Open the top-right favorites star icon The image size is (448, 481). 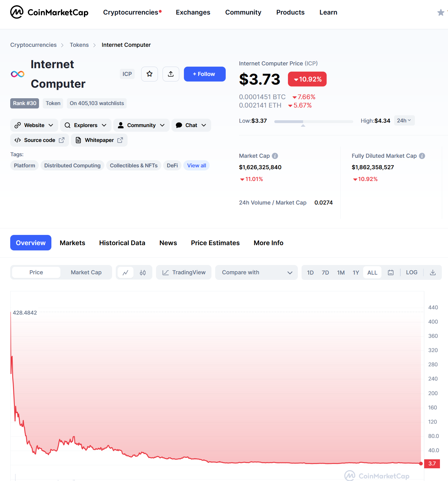[441, 12]
